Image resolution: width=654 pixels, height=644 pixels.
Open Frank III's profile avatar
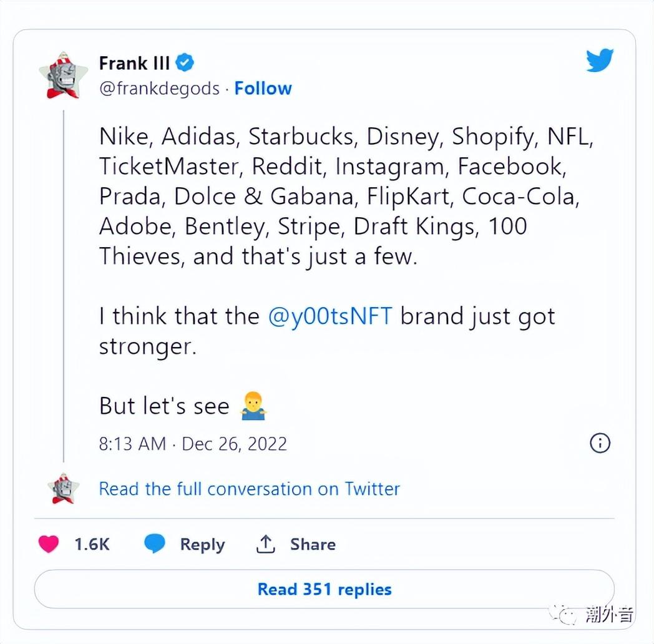(x=64, y=75)
